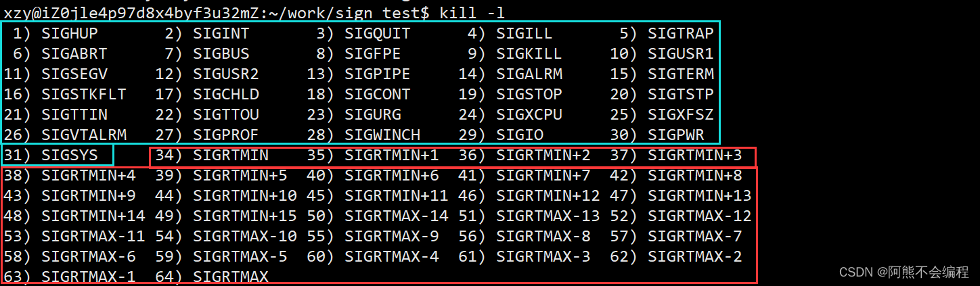Click the SIGBUS entry
Screen dimensions: 980x286
[221, 53]
